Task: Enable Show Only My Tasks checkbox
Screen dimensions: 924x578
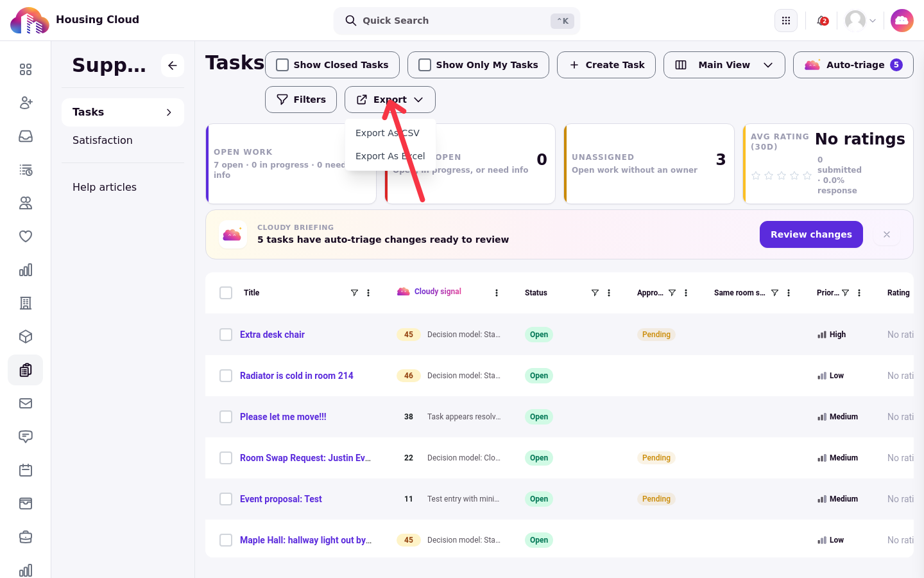Action: pyautogui.click(x=425, y=65)
